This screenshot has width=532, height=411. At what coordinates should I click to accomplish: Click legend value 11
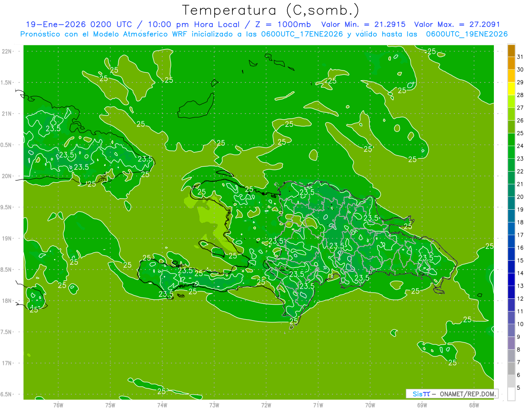(520, 311)
